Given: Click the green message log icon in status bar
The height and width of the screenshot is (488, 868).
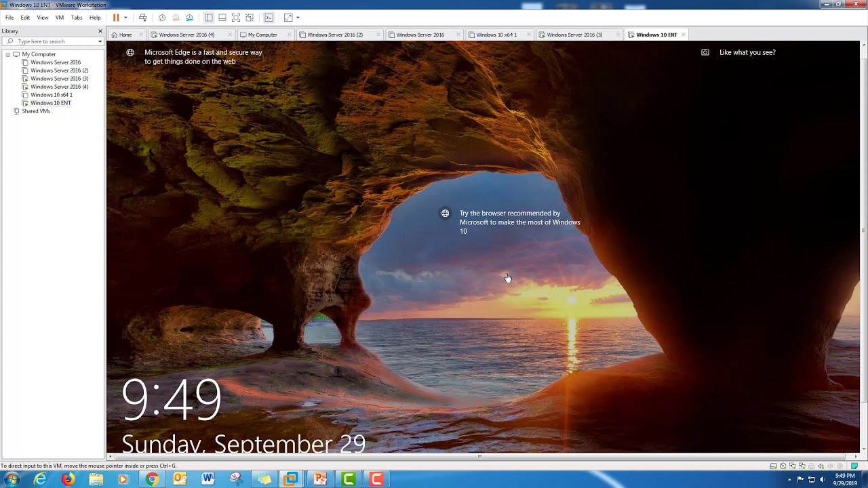Looking at the screenshot, I should 854,466.
